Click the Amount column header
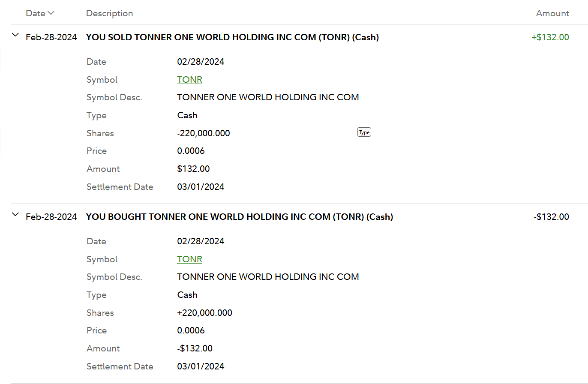Image resolution: width=588 pixels, height=384 pixels. 552,13
